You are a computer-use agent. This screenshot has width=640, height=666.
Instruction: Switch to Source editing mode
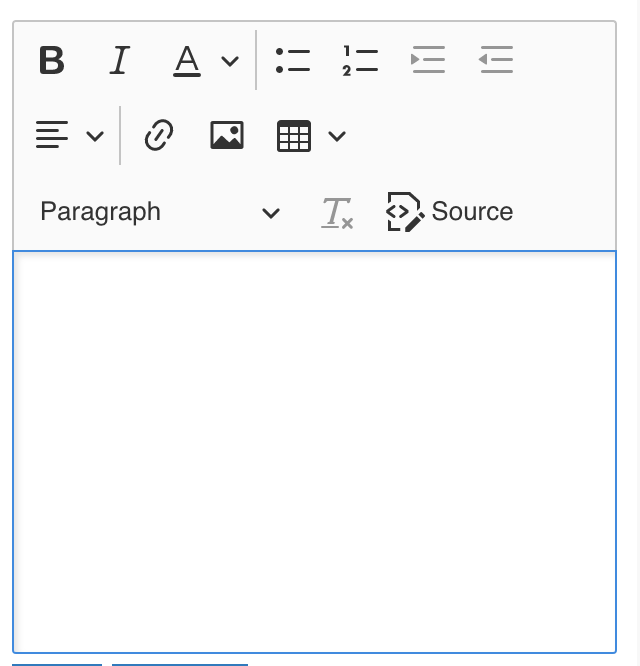[471, 212]
